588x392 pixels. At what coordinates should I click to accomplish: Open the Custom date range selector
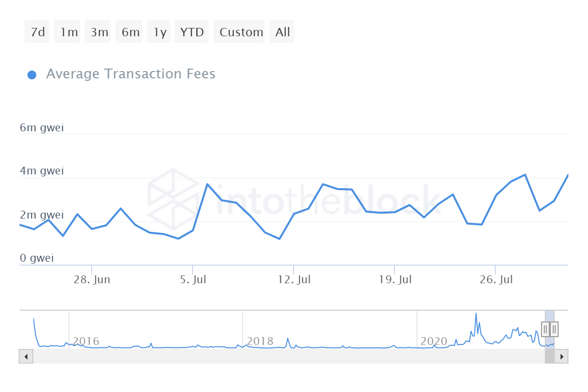pos(240,32)
